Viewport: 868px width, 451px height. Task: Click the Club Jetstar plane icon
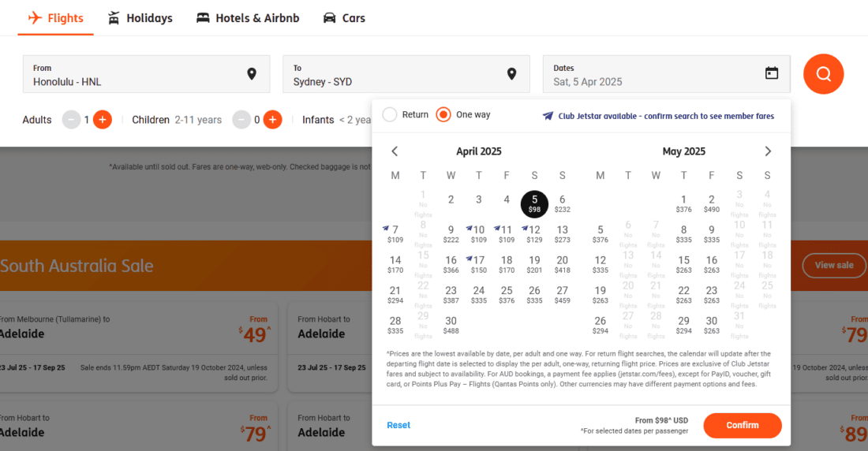(x=548, y=116)
